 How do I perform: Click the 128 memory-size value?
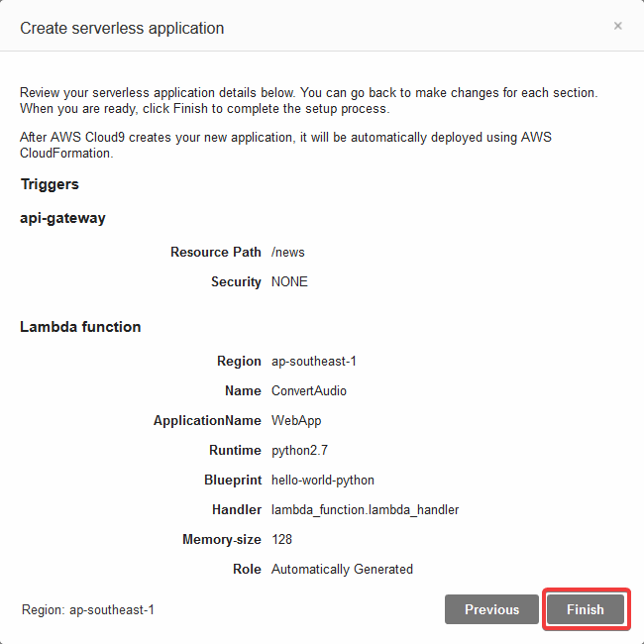(x=281, y=539)
